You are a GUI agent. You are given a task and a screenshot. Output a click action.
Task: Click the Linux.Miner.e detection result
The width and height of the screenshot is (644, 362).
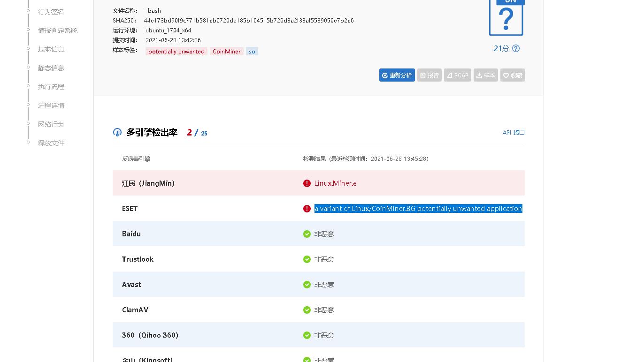click(x=336, y=183)
